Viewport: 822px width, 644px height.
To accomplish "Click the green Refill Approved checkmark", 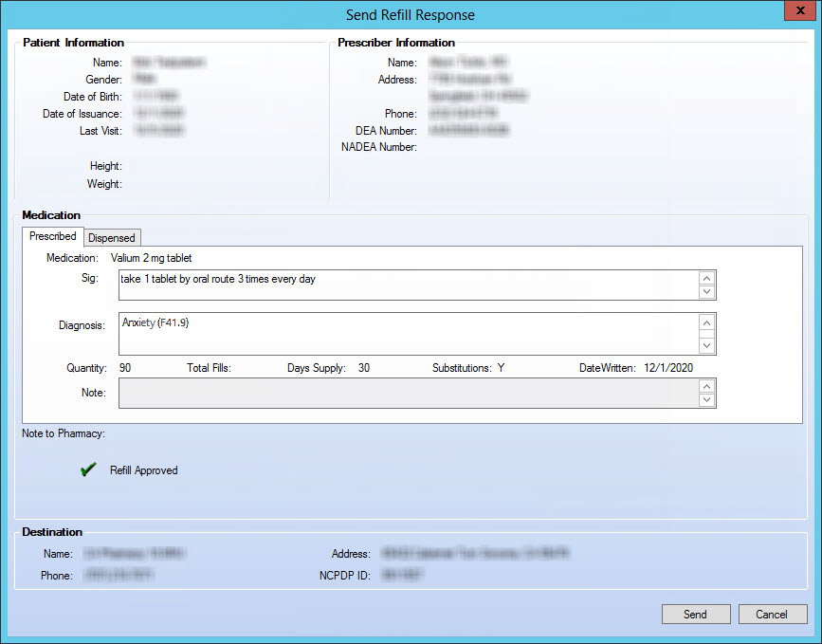I will pos(88,469).
